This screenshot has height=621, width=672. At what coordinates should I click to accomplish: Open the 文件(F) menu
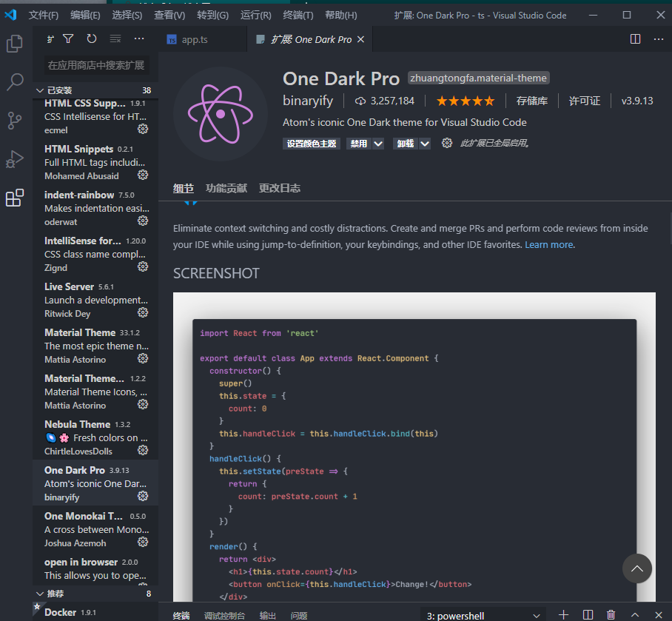click(43, 16)
